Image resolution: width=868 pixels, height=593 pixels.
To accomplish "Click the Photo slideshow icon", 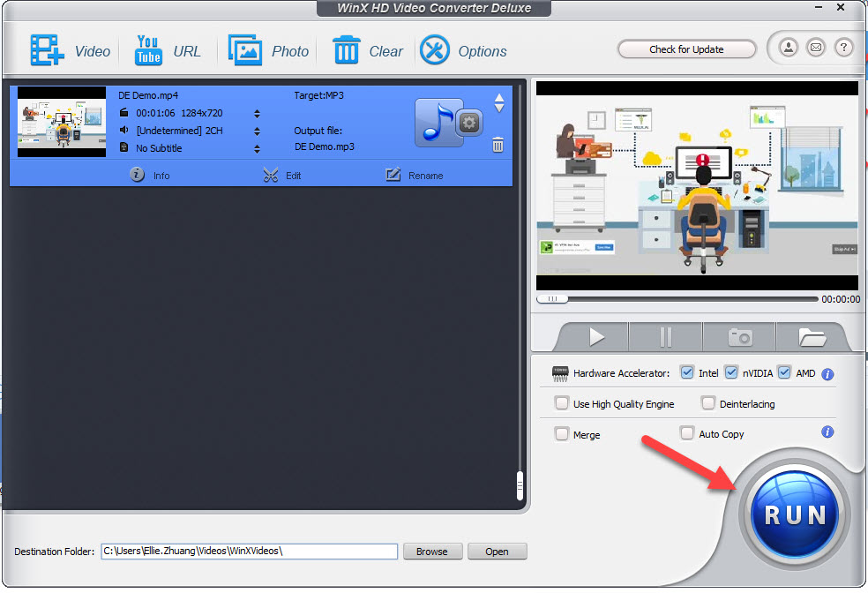I will coord(245,50).
